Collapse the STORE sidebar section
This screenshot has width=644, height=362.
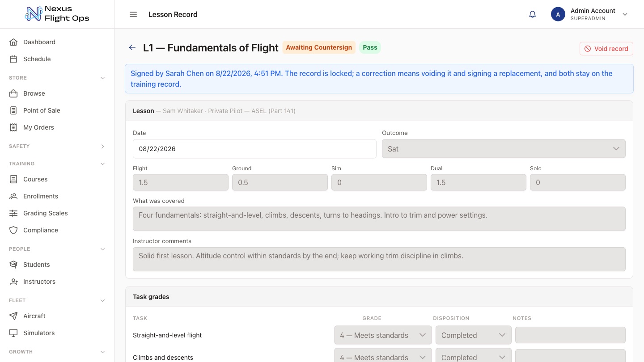tap(102, 78)
